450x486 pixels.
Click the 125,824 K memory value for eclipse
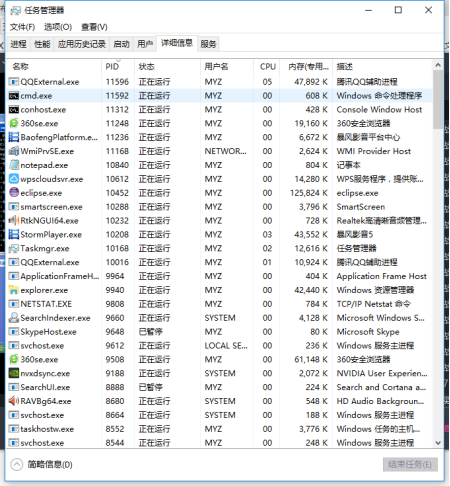309,193
